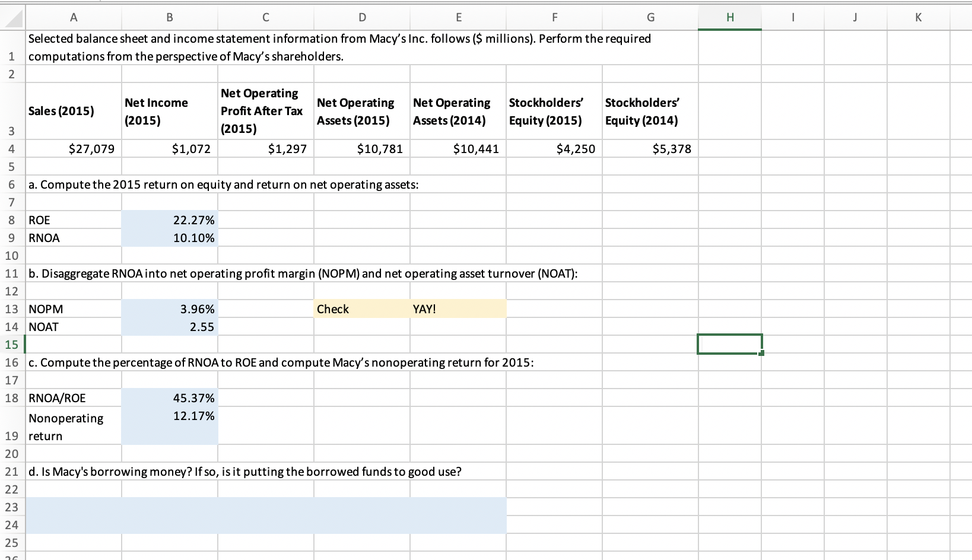
Task: Select column B header
Action: coord(170,18)
